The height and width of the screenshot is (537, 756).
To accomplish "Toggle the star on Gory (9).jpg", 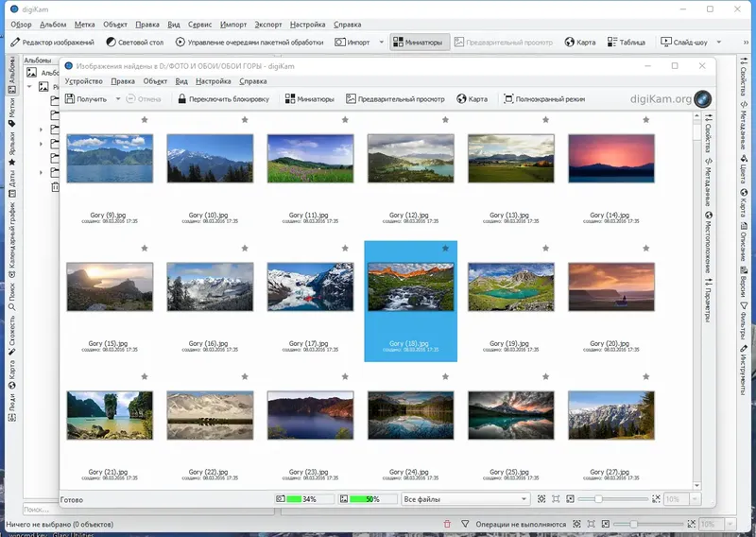I will point(145,120).
